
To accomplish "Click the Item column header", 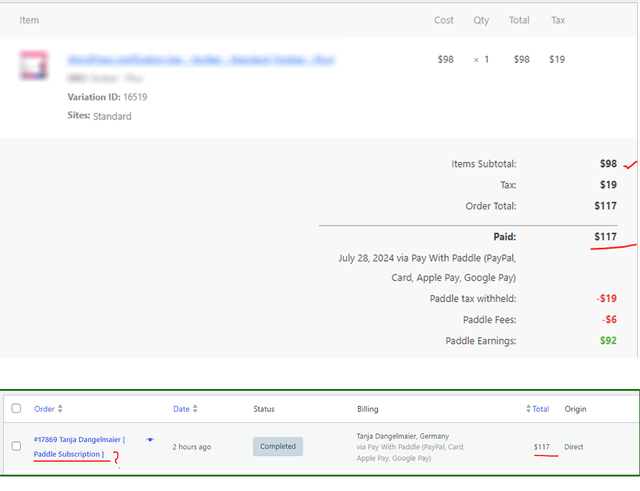I will point(29,20).
